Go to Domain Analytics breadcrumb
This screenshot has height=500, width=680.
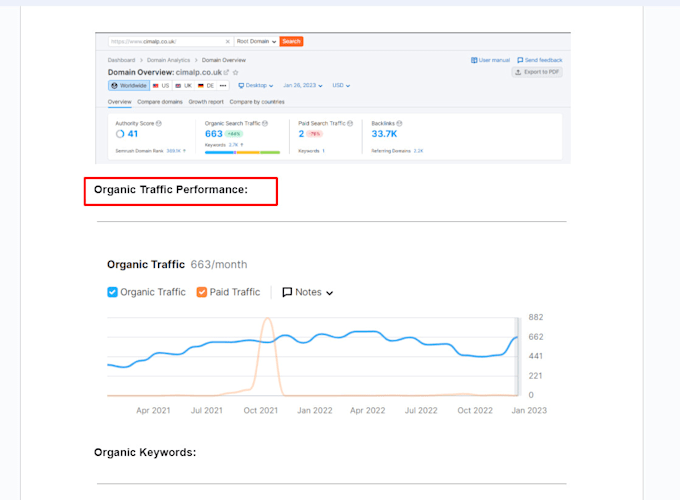pyautogui.click(x=168, y=60)
